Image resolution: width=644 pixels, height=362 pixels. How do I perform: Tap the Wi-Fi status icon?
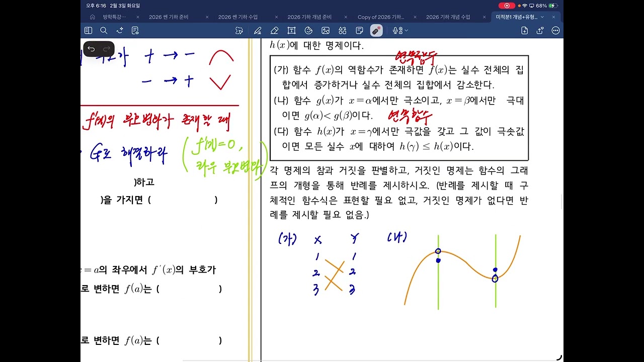[x=525, y=6]
